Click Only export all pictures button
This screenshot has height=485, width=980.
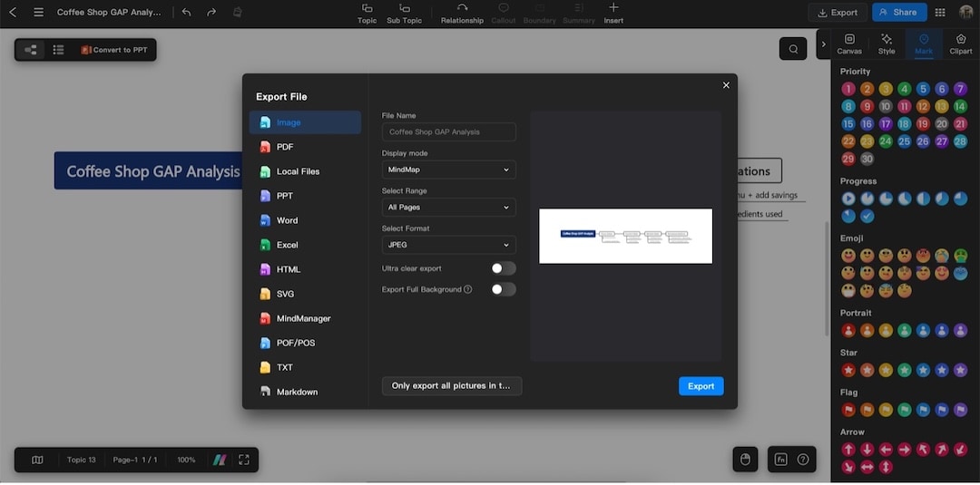click(452, 386)
